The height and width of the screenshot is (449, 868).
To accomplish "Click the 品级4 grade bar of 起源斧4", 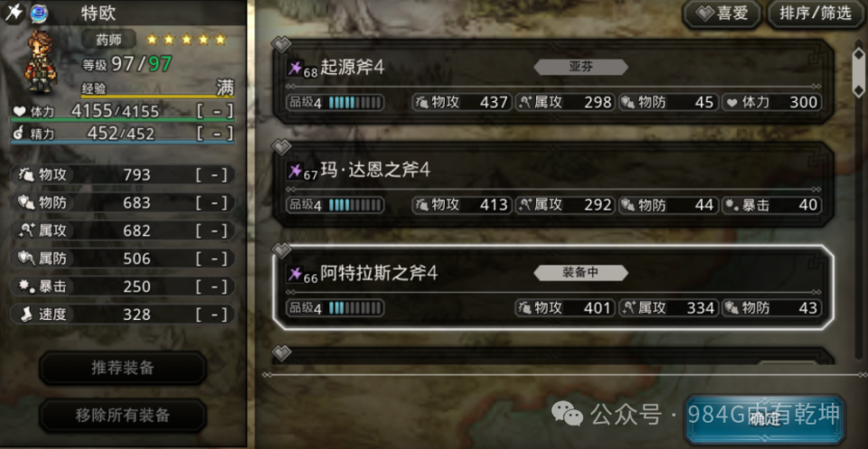I will (x=335, y=102).
